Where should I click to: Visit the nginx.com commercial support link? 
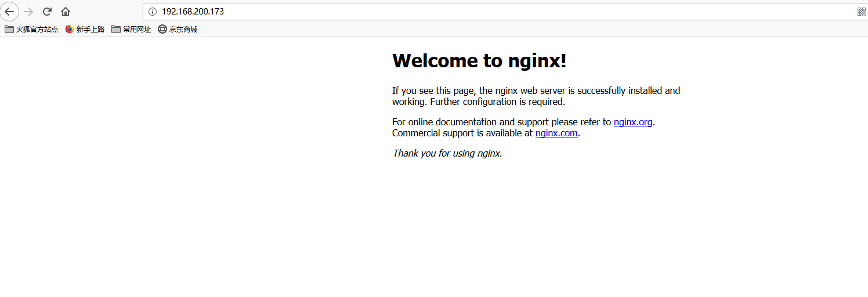pyautogui.click(x=556, y=133)
